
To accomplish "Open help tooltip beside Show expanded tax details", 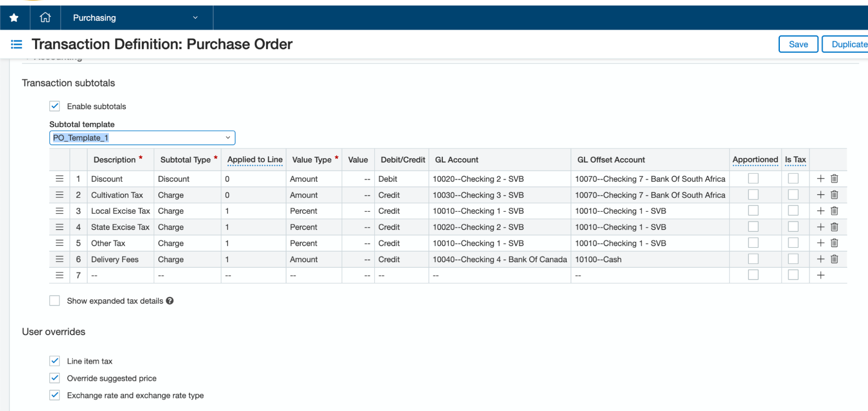I will [170, 301].
